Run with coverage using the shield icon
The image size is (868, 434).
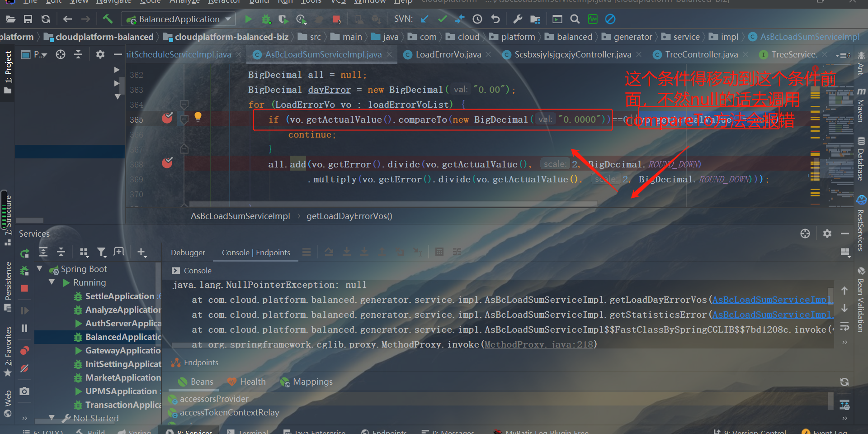click(283, 19)
